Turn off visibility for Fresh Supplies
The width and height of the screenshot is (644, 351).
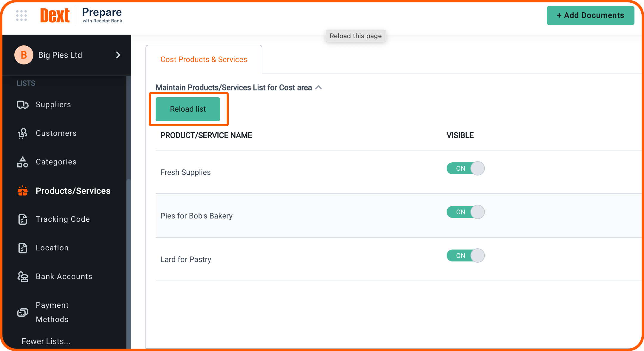[465, 169]
